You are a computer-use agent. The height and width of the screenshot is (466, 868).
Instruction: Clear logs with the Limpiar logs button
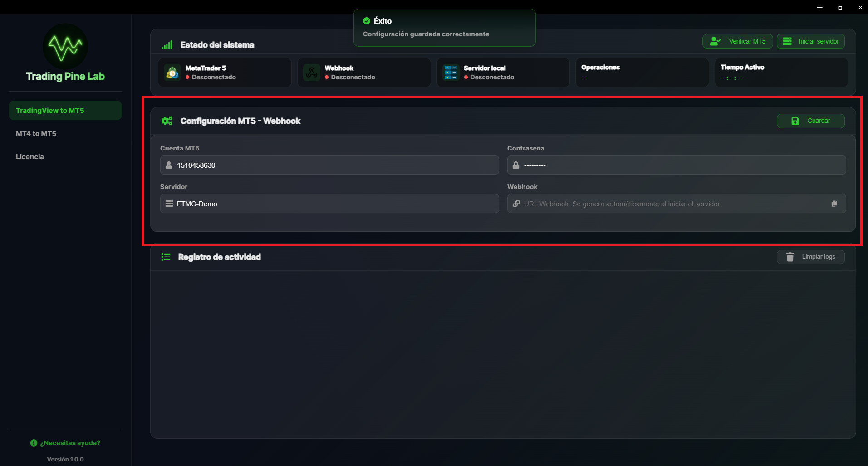click(810, 257)
